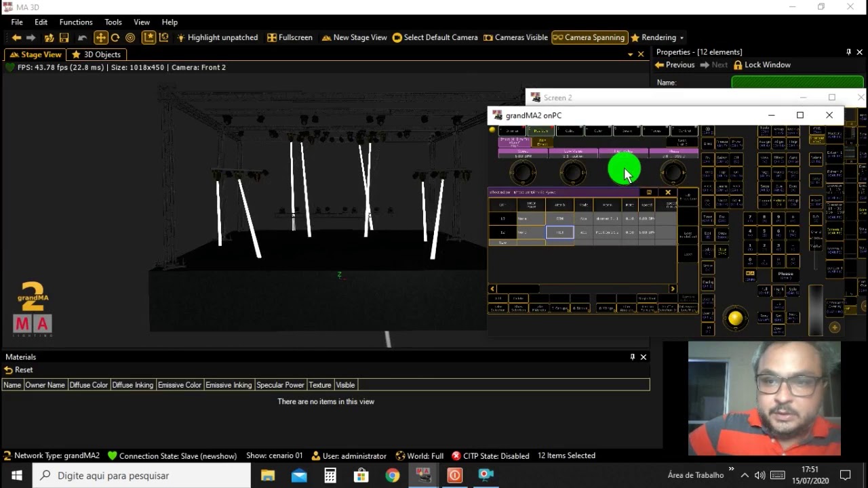Toggle Camera Spanning option

tap(589, 38)
